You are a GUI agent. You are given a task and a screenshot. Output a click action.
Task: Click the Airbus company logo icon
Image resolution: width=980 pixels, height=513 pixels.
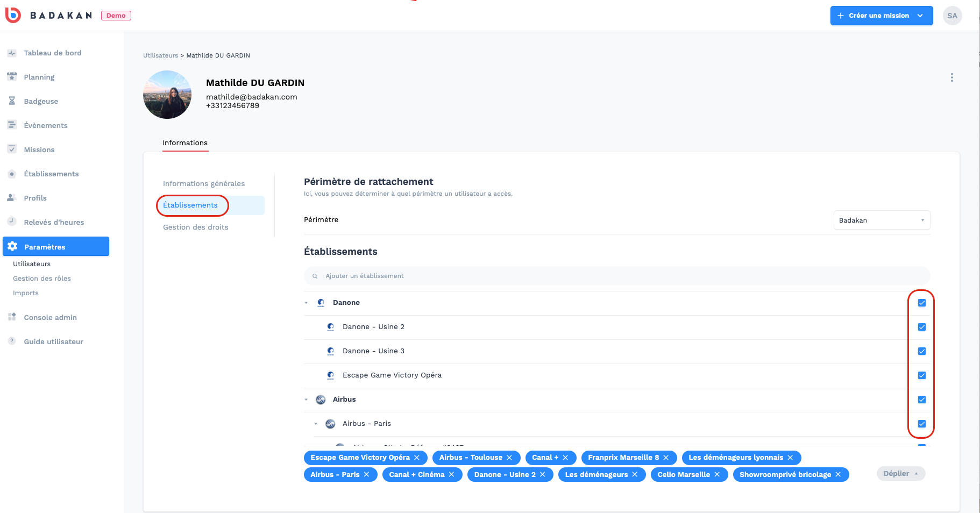click(321, 400)
